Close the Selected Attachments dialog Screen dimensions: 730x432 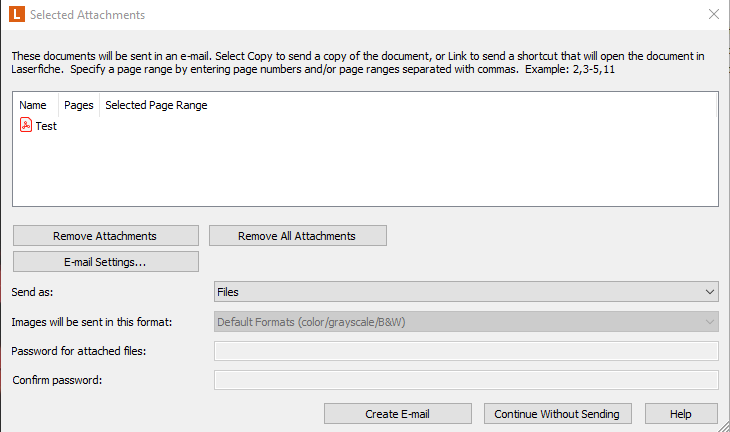click(714, 14)
